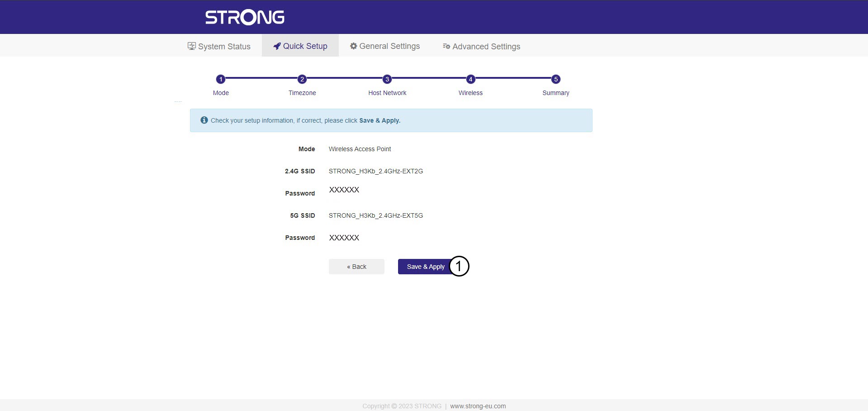Select the Quick Setup tab
868x411 pixels.
point(300,46)
